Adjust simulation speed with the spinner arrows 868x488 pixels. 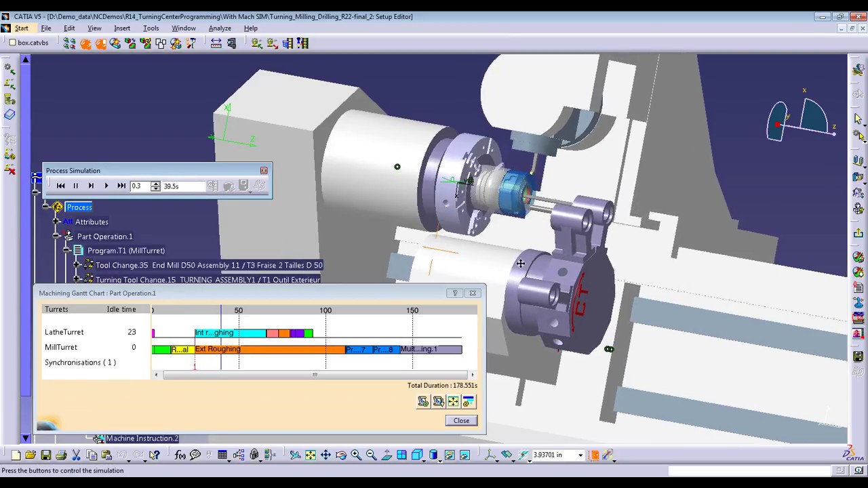click(x=156, y=186)
